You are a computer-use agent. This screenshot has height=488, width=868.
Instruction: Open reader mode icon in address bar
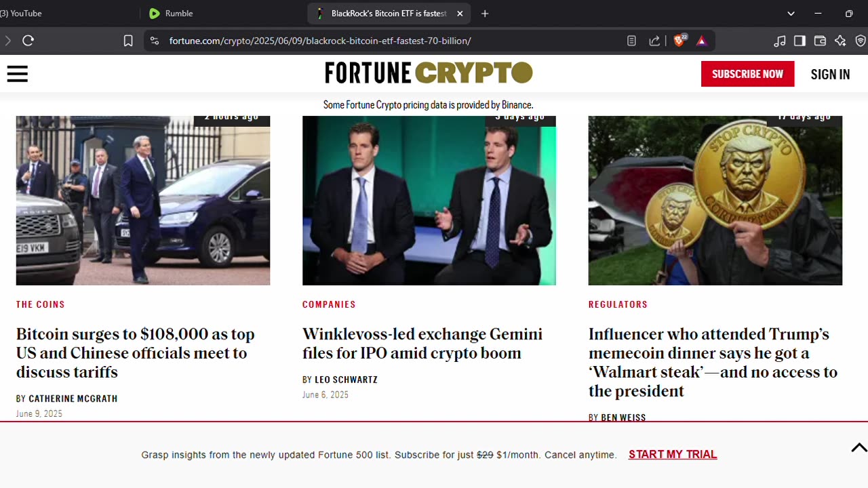(631, 41)
